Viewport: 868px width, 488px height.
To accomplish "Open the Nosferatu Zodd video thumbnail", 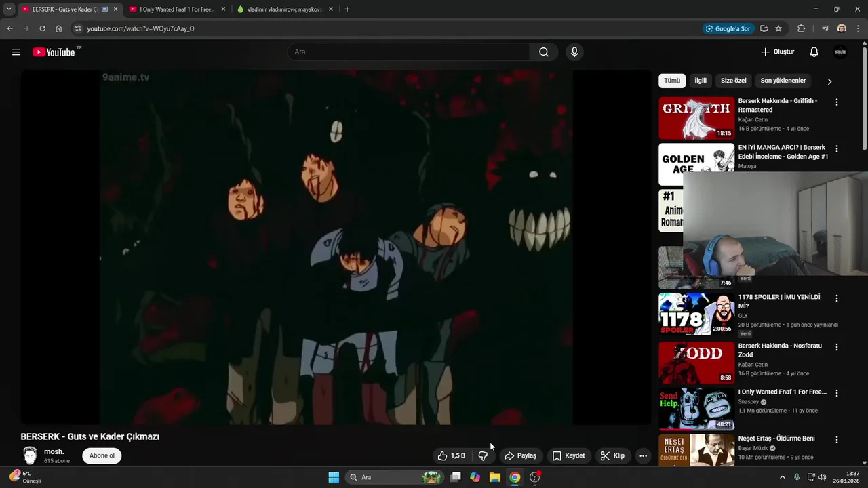I will 696,363.
